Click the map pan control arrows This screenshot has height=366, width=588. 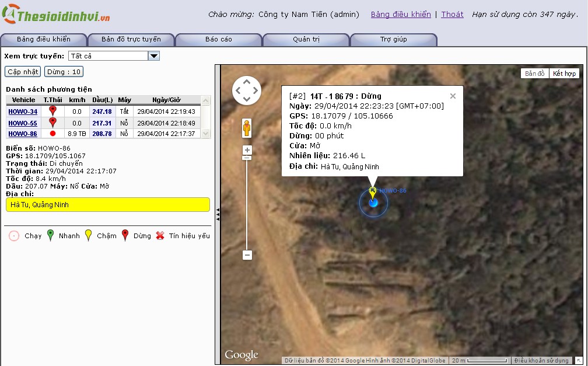tap(247, 90)
